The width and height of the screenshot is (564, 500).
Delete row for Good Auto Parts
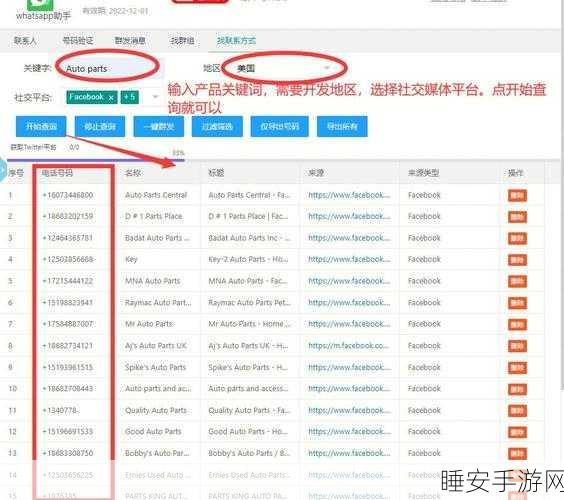click(x=517, y=432)
